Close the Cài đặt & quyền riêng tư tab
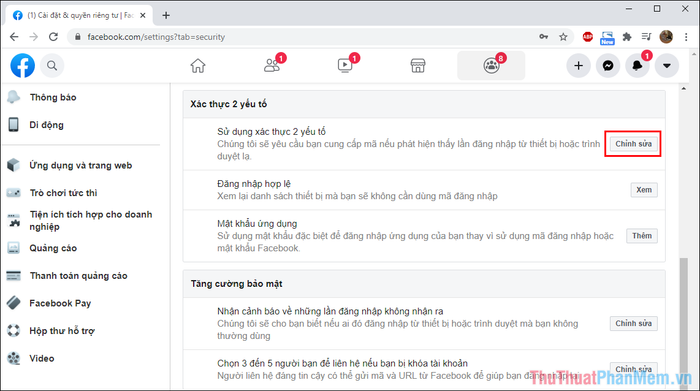 coord(143,15)
